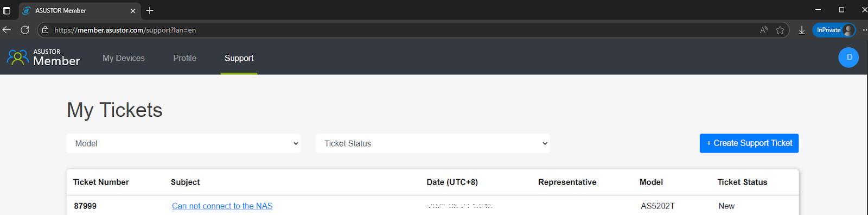Open the Downloads icon in the toolbar
This screenshot has width=868, height=215.
pyautogui.click(x=802, y=30)
